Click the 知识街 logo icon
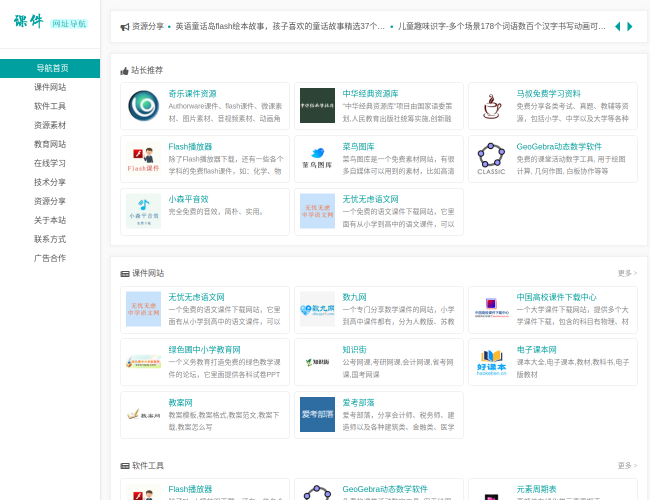The height and width of the screenshot is (500, 650). 318,362
